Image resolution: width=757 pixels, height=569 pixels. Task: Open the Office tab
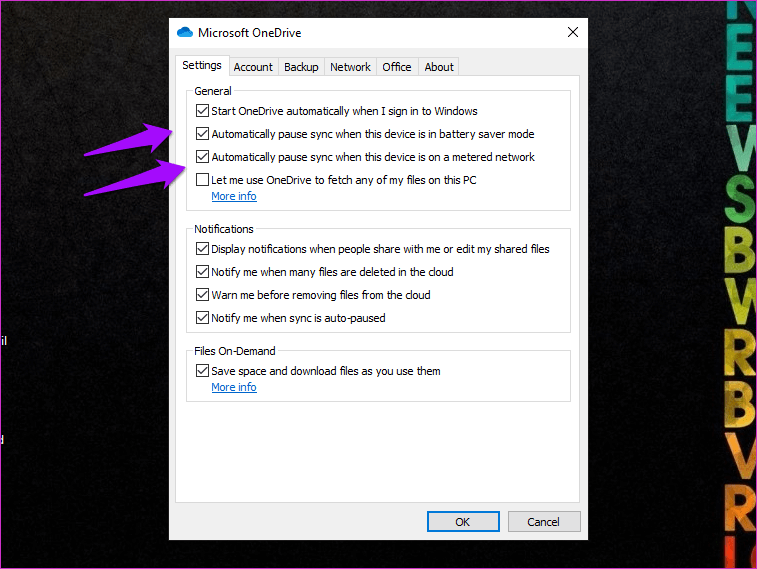coord(396,67)
